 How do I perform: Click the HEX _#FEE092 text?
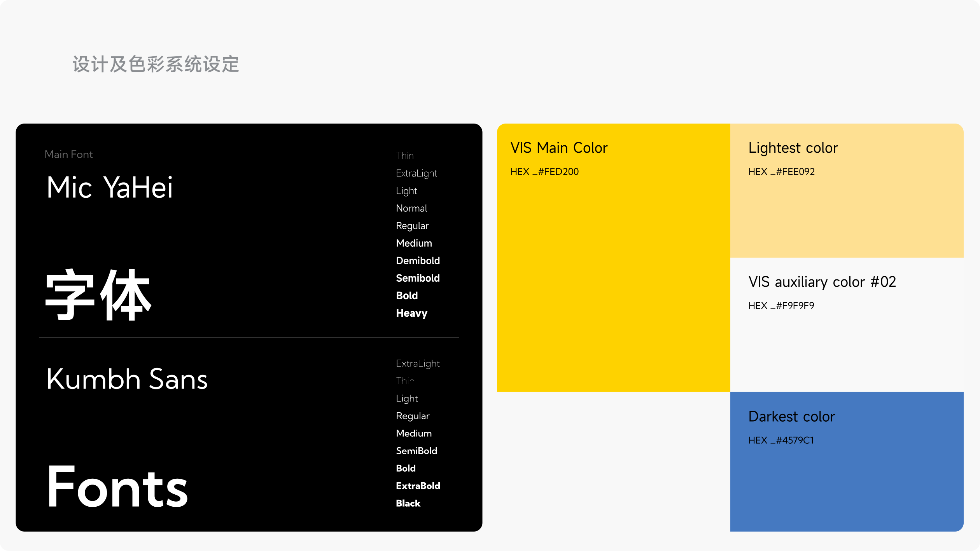[781, 172]
